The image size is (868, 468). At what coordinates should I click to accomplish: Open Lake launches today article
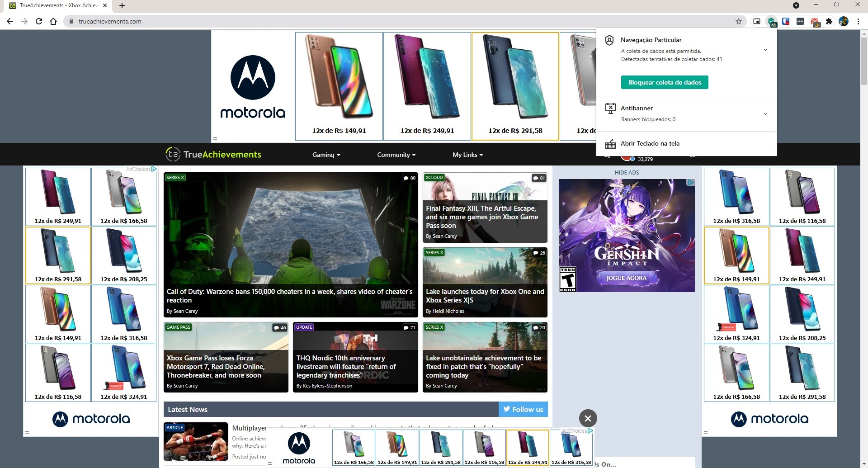click(x=485, y=282)
